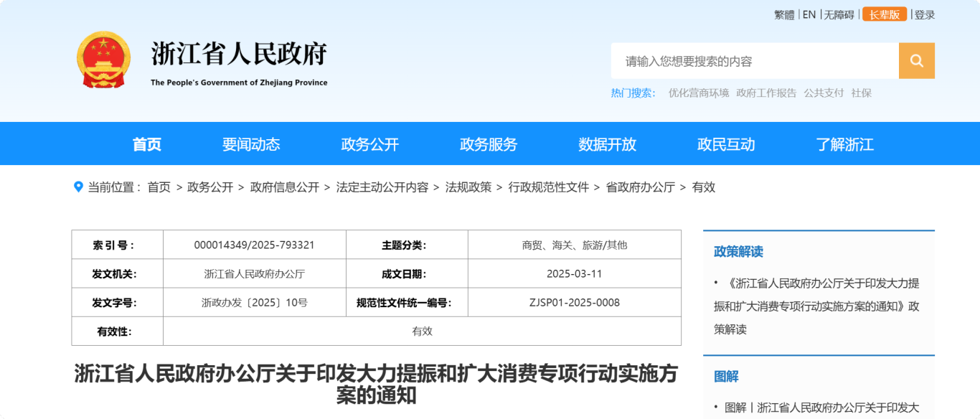Open the 图解 article link in sidebar
The image size is (980, 419).
click(x=822, y=408)
